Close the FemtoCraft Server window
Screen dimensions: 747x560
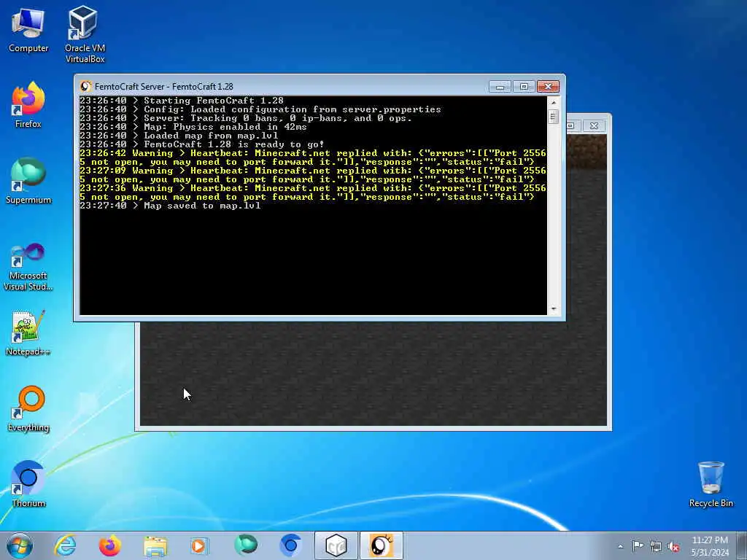click(x=548, y=87)
